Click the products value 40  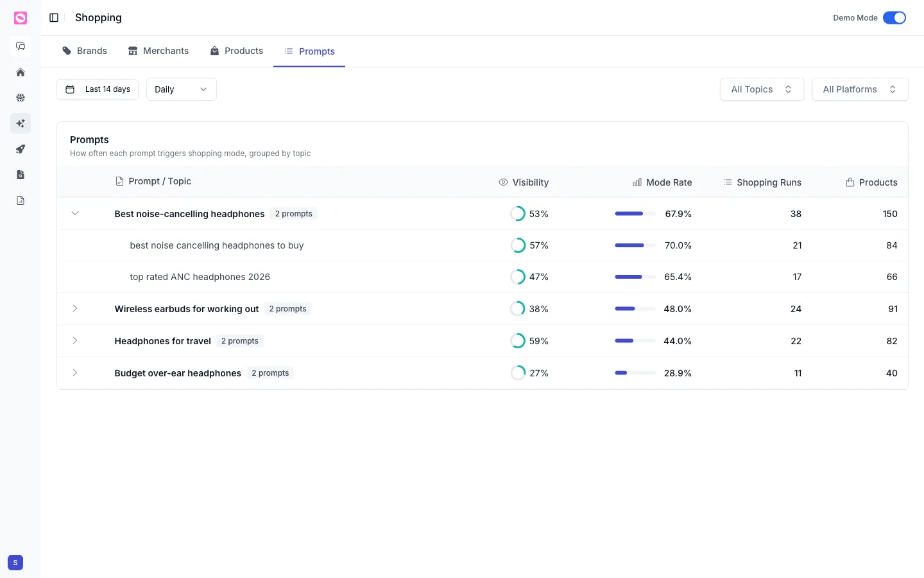[892, 373]
